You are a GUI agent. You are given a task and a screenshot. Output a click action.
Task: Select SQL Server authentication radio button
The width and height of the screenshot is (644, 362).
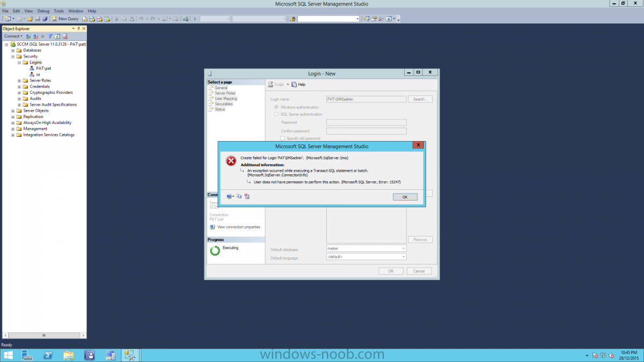276,114
